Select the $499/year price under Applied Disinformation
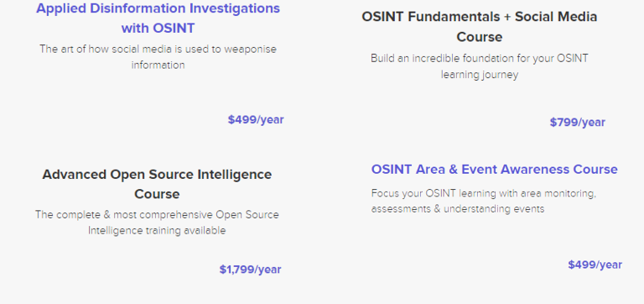The image size is (644, 304). tap(256, 120)
